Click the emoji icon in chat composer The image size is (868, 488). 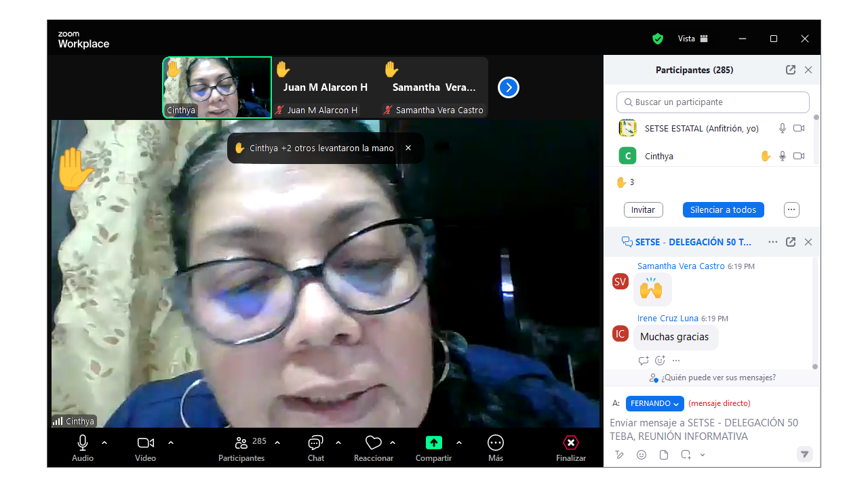[642, 455]
